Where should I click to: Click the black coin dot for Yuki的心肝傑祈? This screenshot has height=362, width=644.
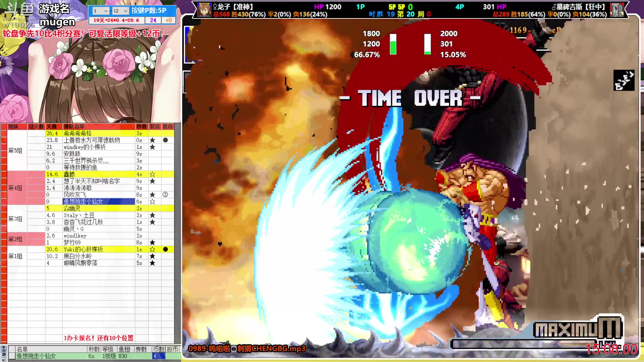(x=165, y=249)
